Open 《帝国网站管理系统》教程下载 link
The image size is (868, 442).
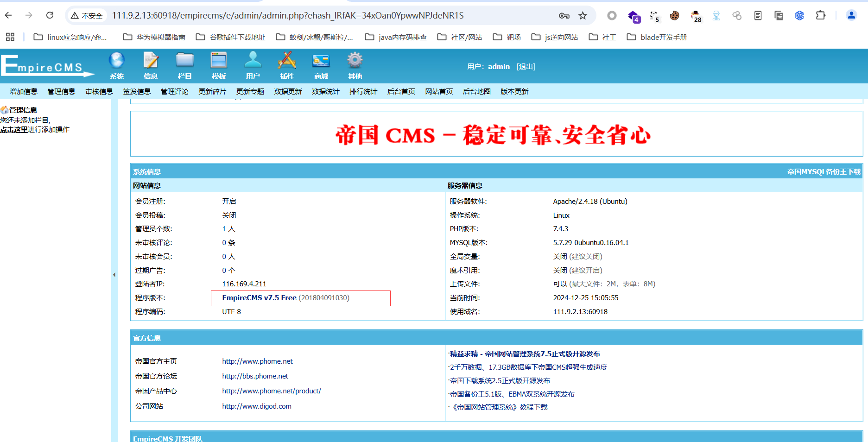pyautogui.click(x=499, y=407)
